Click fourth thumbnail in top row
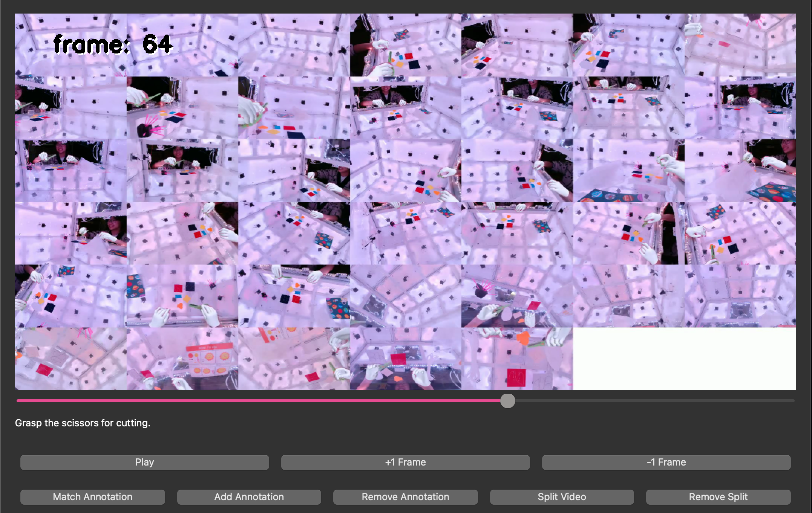This screenshot has height=513, width=812. (x=405, y=45)
